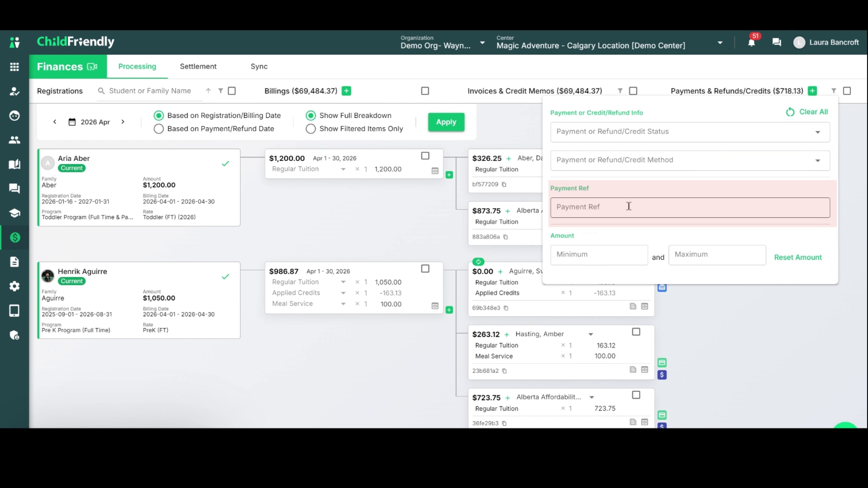Open the graduation cap sidebar icon
The width and height of the screenshot is (868, 488).
(x=15, y=213)
